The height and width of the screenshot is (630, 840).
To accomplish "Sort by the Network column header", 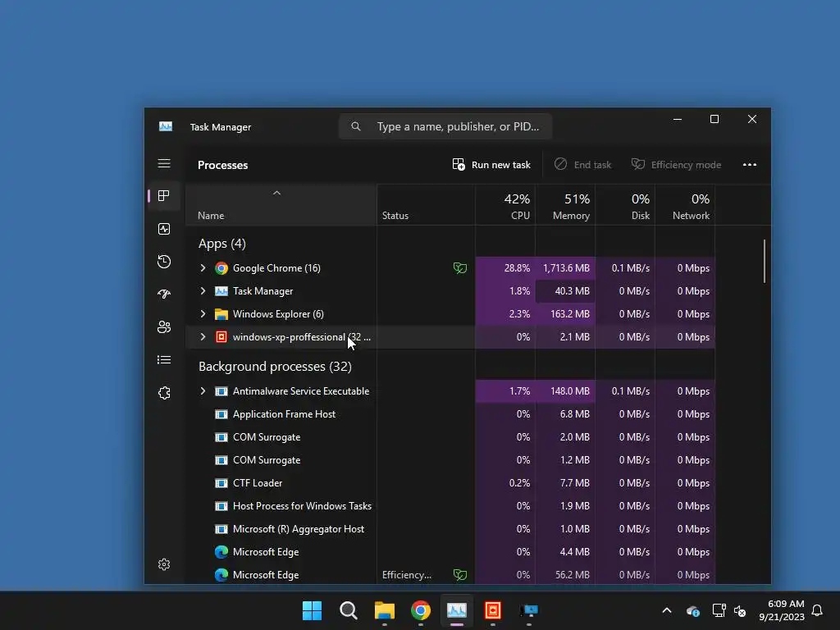I will [685, 206].
